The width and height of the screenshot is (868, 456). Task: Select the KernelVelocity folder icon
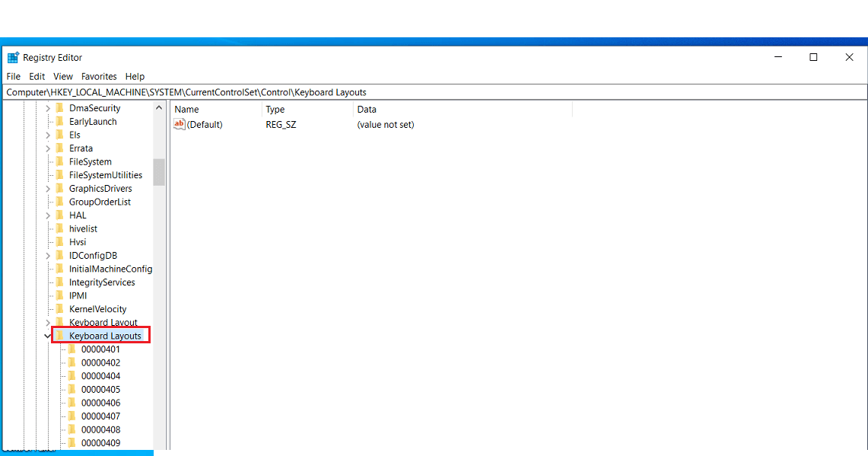[60, 309]
